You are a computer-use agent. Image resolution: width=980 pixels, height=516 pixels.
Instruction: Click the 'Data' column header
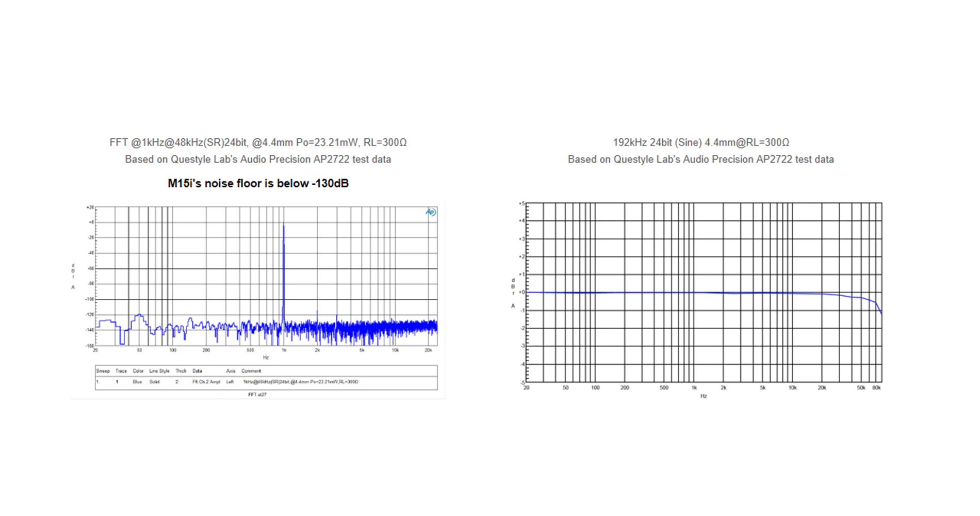tap(198, 371)
